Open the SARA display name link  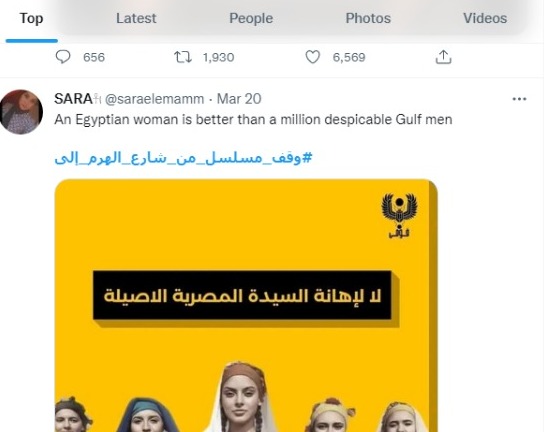(73, 99)
